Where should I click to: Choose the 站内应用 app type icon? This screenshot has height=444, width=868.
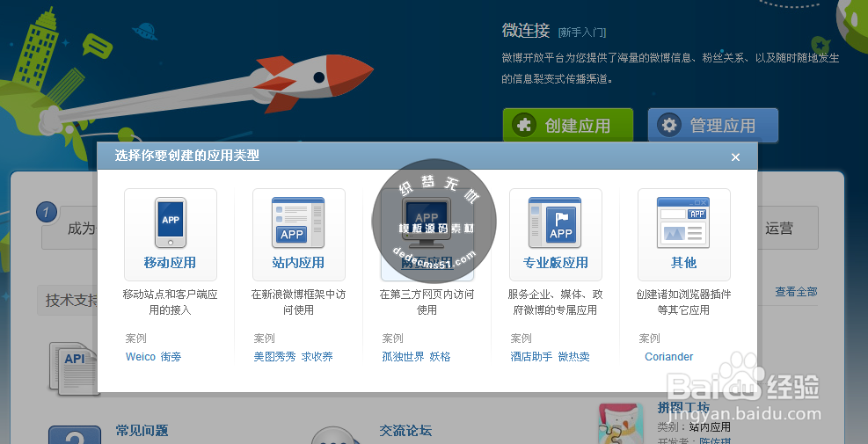298,222
